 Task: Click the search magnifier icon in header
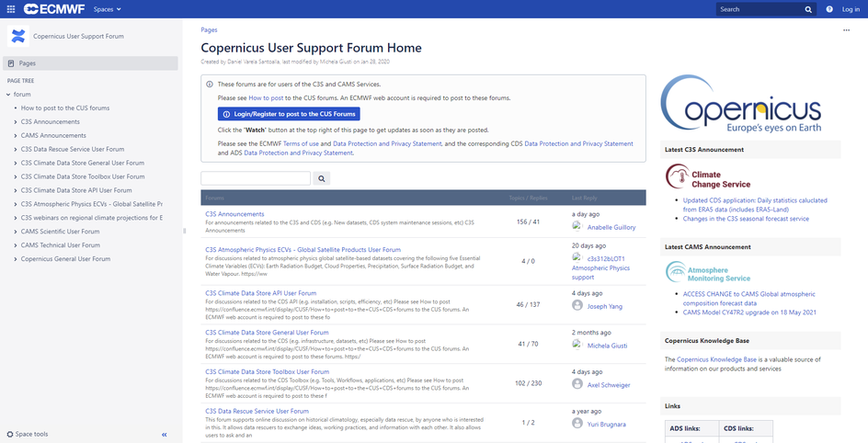(808, 9)
